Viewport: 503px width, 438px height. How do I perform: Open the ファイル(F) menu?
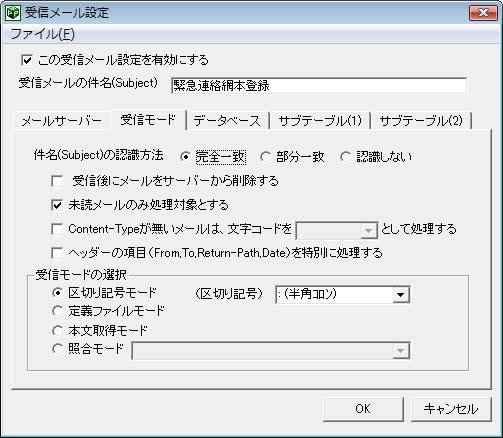(43, 34)
